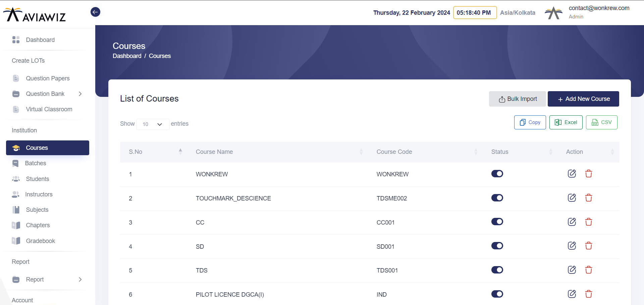Edit the PILOT LICENCE DGCA(I) course

click(x=572, y=294)
